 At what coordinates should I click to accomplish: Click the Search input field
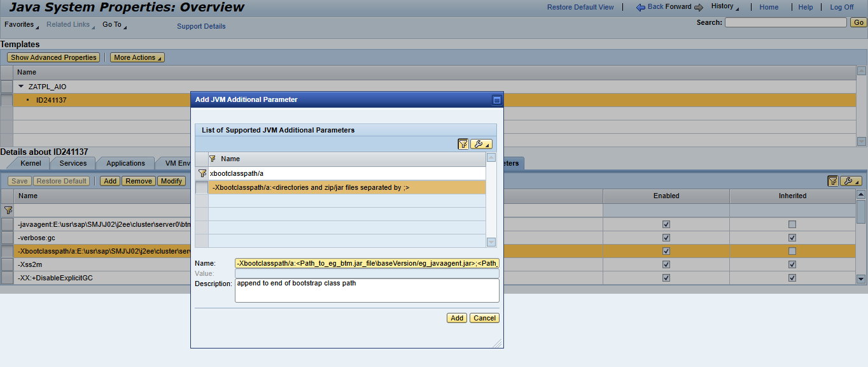(x=785, y=22)
